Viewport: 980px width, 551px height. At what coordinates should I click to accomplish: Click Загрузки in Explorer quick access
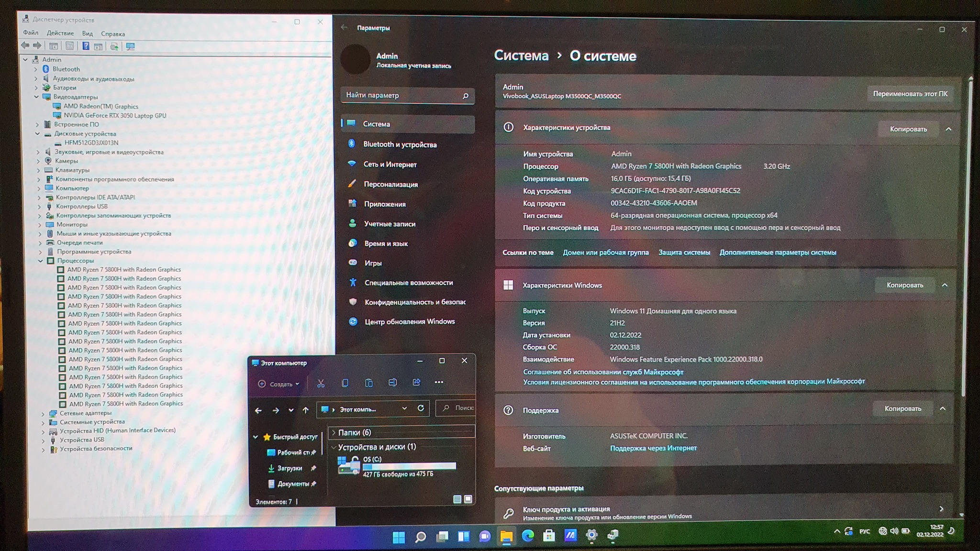(x=290, y=469)
